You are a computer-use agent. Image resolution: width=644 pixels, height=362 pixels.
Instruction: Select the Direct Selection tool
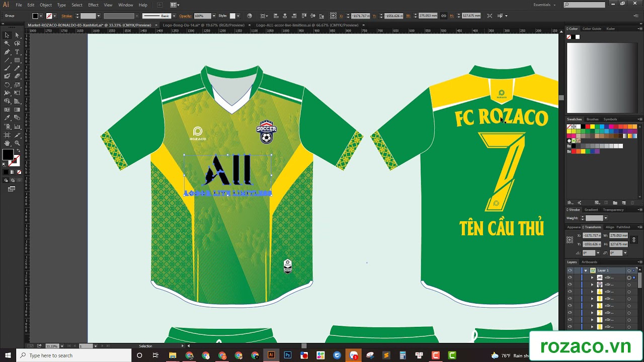(17, 35)
